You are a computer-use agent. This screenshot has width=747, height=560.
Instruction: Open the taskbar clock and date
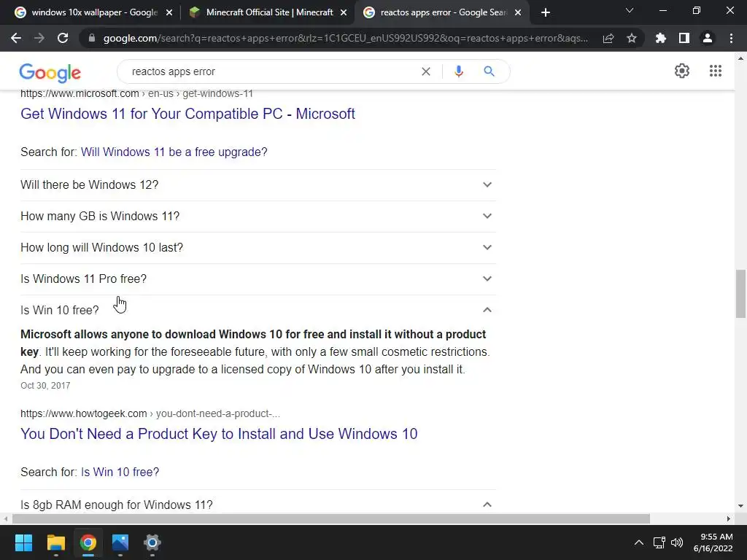pos(713,542)
